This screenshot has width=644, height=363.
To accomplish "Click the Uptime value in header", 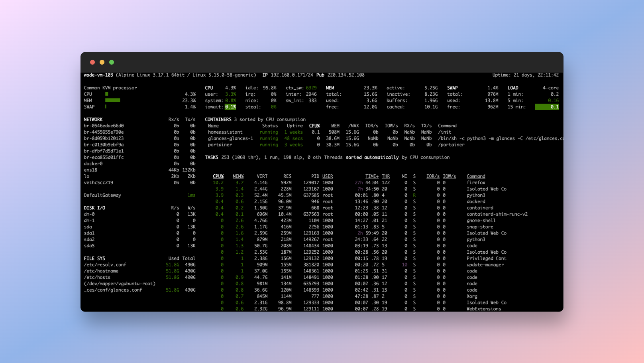I will point(536,75).
